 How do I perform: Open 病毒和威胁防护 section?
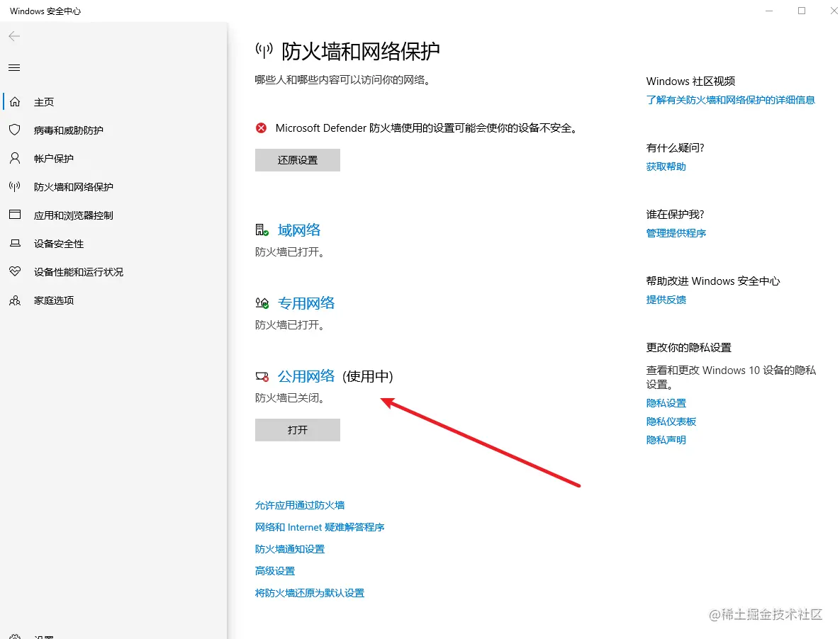click(x=69, y=130)
